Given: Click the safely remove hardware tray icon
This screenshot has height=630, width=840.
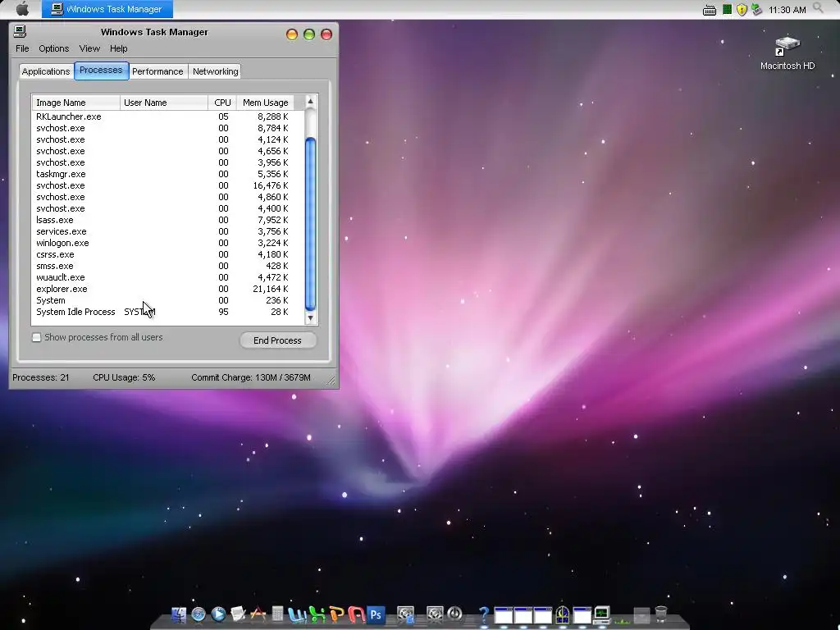Looking at the screenshot, I should [756, 10].
